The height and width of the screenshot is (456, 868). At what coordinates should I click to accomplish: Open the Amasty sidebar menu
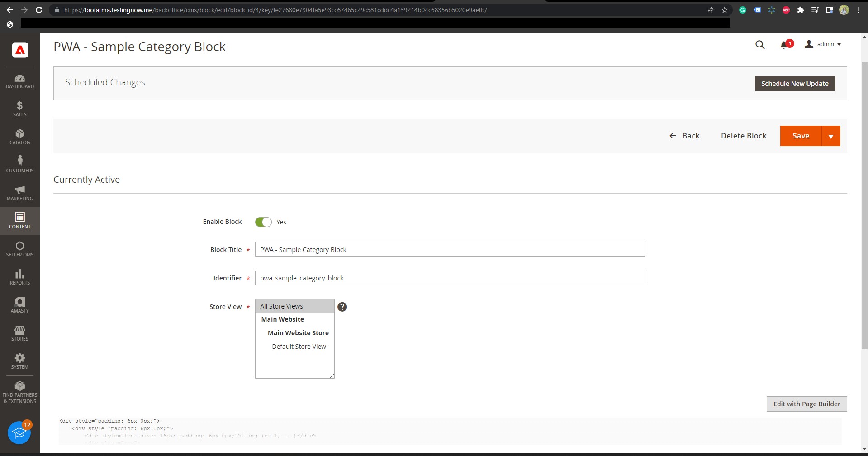(20, 305)
